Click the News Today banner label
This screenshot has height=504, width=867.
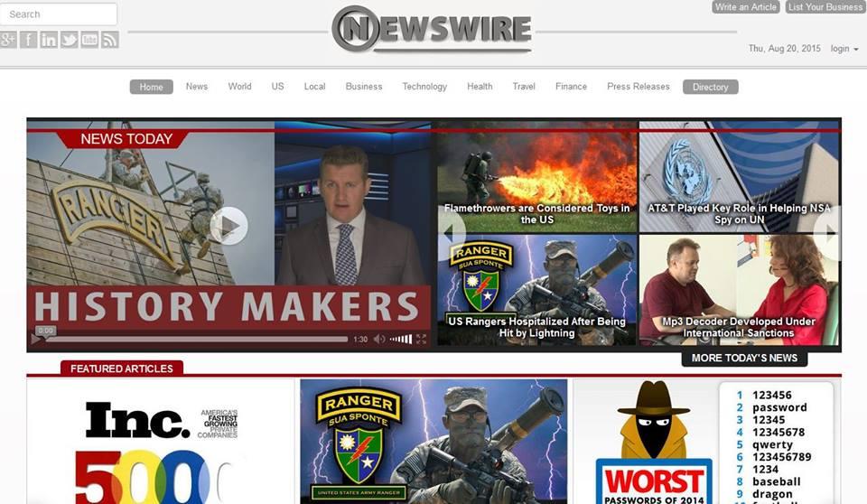pyautogui.click(x=126, y=139)
